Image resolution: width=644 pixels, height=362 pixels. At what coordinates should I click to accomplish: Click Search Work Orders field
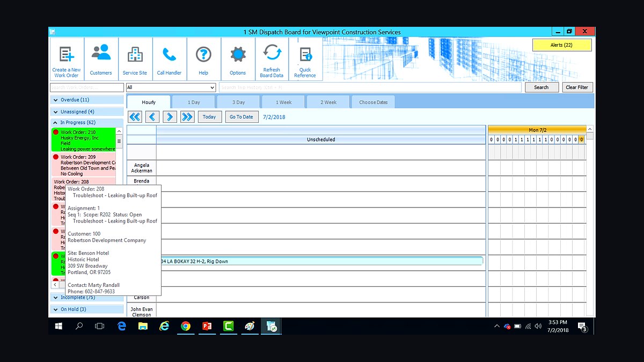tap(87, 87)
